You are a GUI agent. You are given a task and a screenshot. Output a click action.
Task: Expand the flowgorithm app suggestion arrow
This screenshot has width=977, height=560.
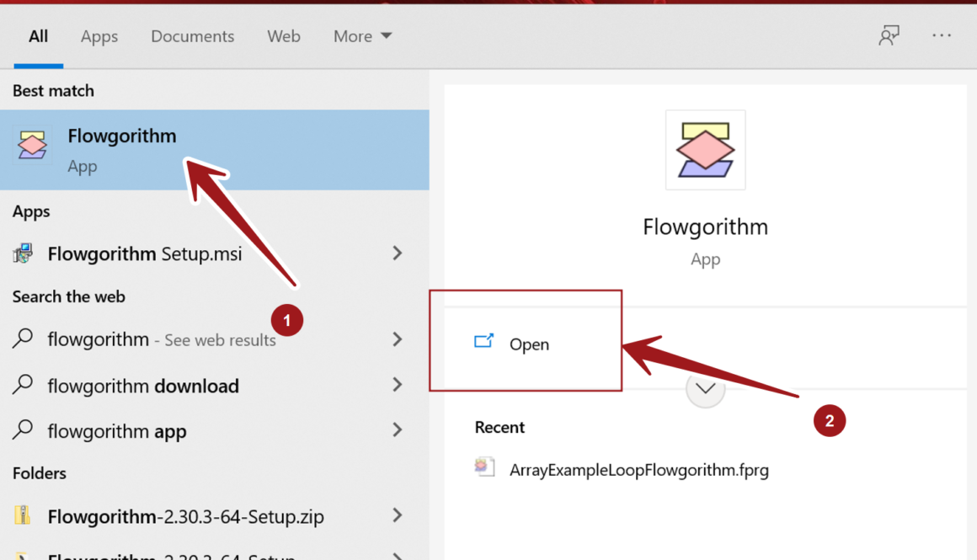pos(397,430)
